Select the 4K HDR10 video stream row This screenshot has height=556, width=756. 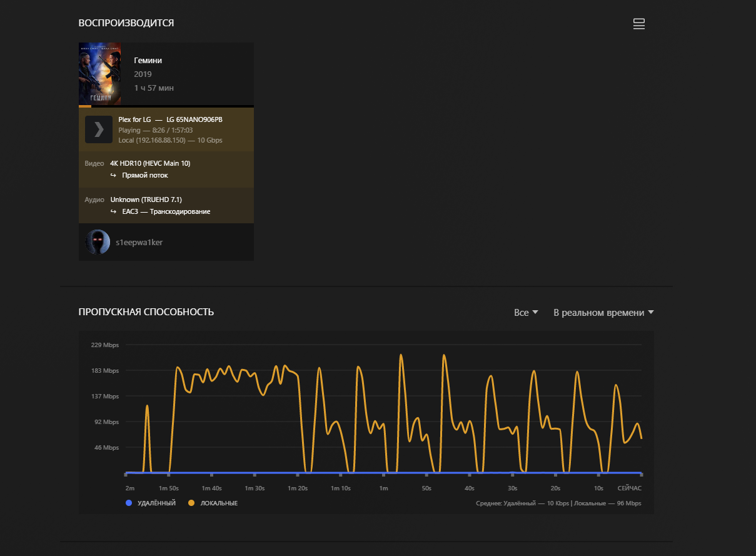point(150,163)
